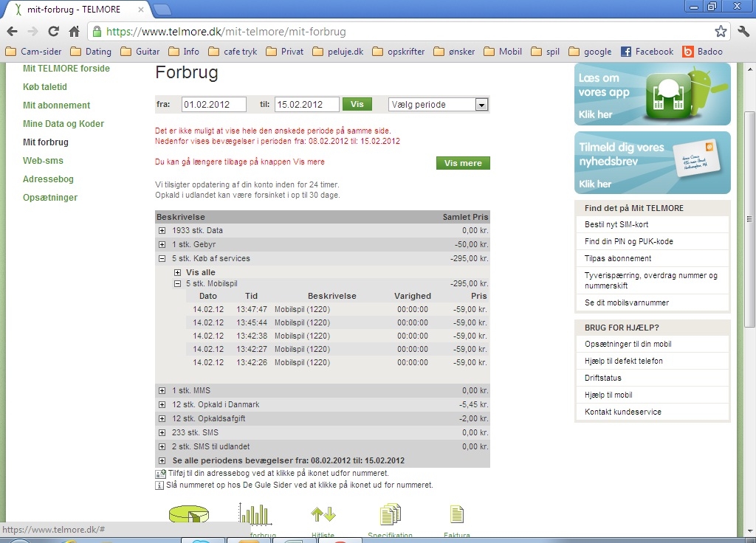Select Web-sms in the left menu
The height and width of the screenshot is (543, 756).
(43, 161)
